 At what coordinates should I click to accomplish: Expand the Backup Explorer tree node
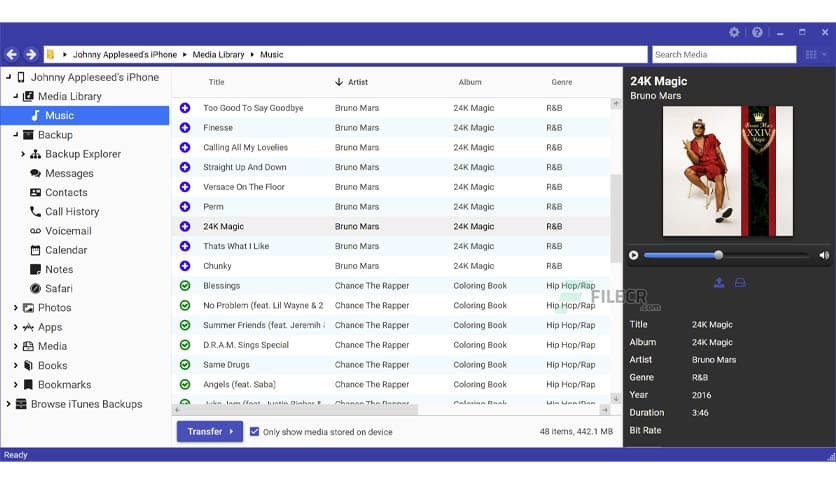22,154
